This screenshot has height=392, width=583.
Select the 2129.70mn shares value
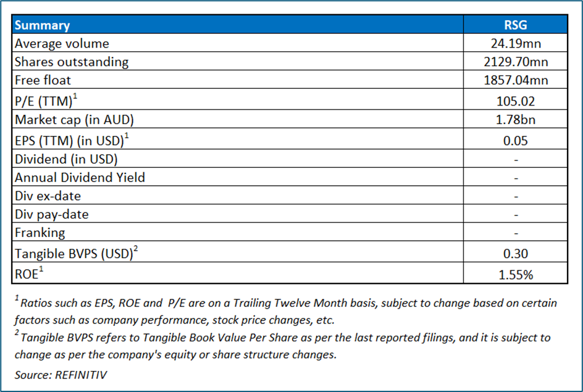[516, 62]
